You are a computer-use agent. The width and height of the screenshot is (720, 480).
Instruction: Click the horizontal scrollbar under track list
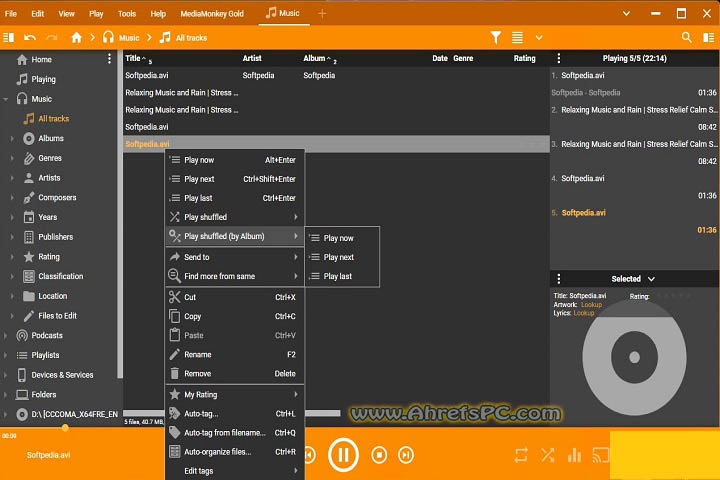click(232, 413)
